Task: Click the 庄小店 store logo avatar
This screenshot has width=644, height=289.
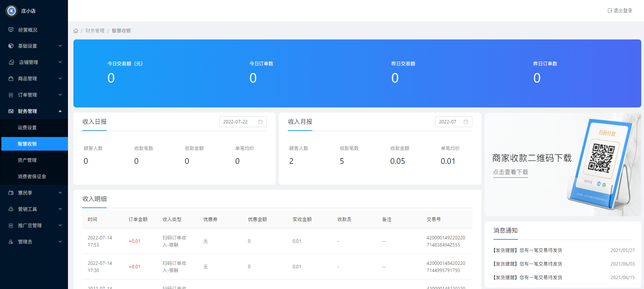Action: point(12,11)
